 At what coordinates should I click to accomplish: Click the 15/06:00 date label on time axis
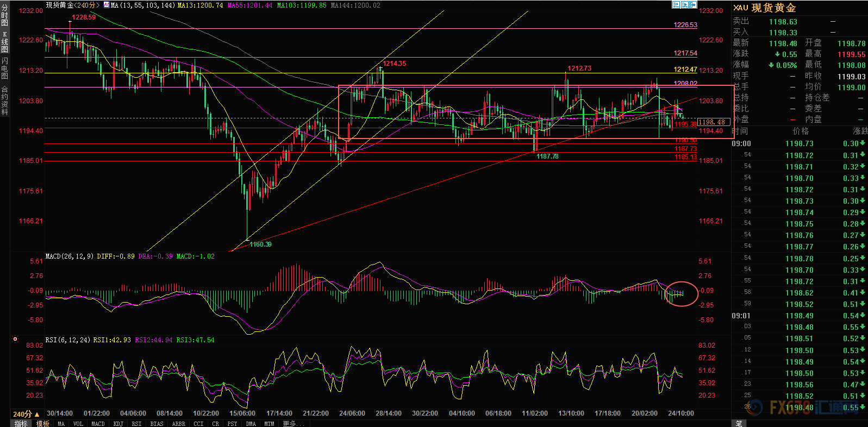[x=242, y=413]
